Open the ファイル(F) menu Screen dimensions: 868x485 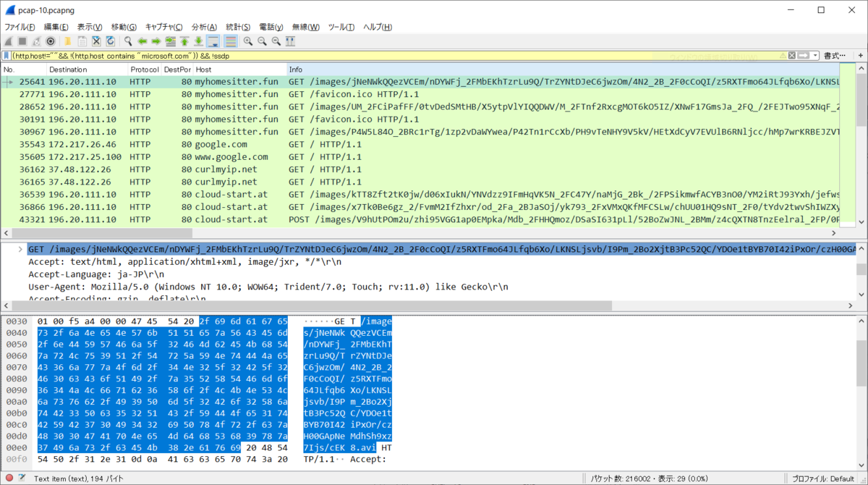20,27
